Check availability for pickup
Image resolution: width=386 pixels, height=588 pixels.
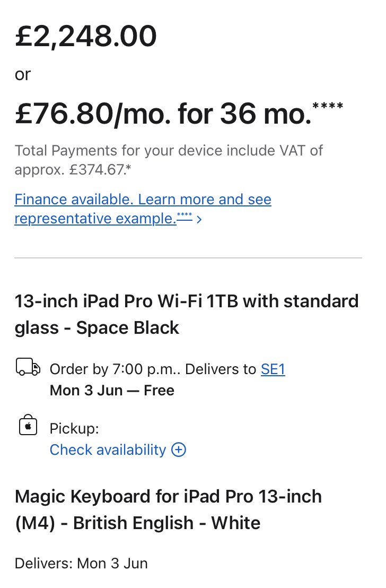(x=108, y=450)
